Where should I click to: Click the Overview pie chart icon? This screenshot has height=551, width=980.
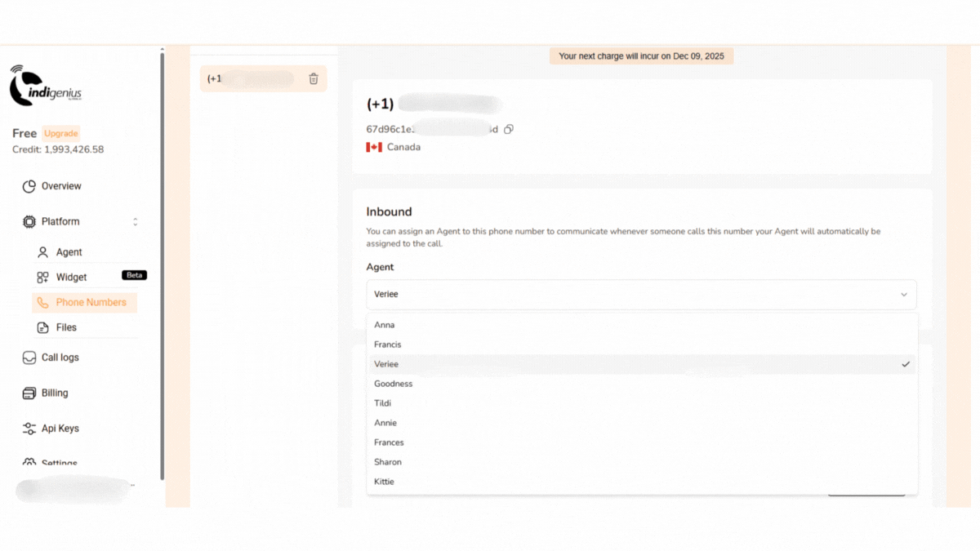coord(29,186)
